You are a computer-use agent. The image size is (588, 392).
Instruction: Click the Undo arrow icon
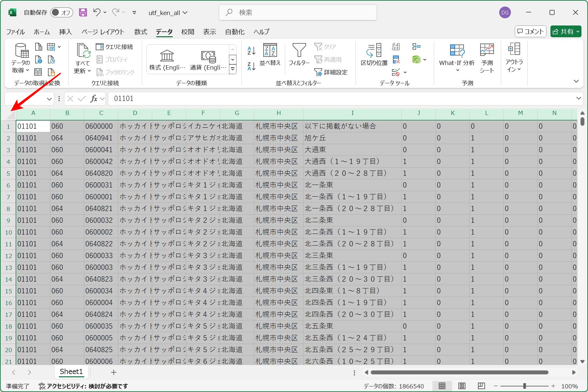[97, 12]
